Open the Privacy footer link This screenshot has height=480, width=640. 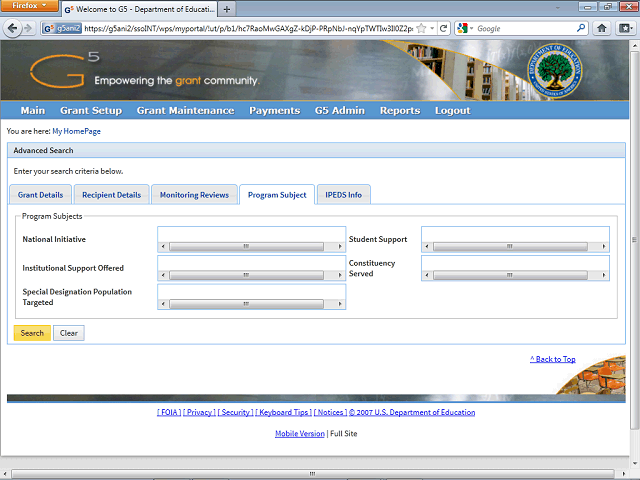(x=199, y=412)
